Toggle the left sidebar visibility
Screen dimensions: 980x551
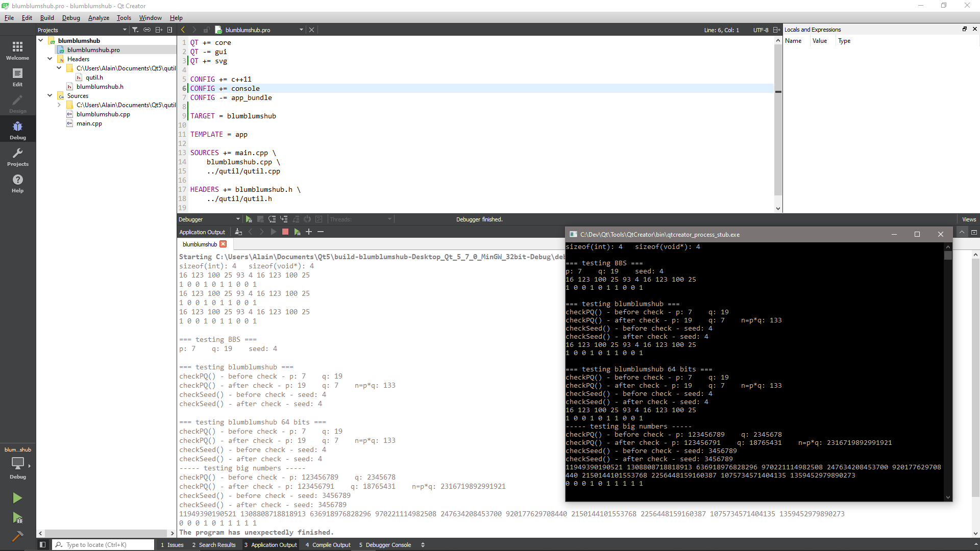(43, 544)
